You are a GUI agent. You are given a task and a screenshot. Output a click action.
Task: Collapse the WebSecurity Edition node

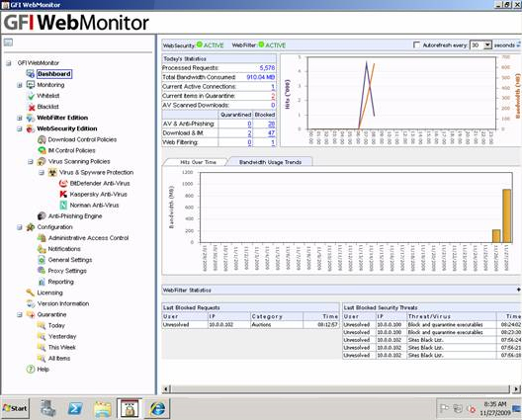coord(20,128)
